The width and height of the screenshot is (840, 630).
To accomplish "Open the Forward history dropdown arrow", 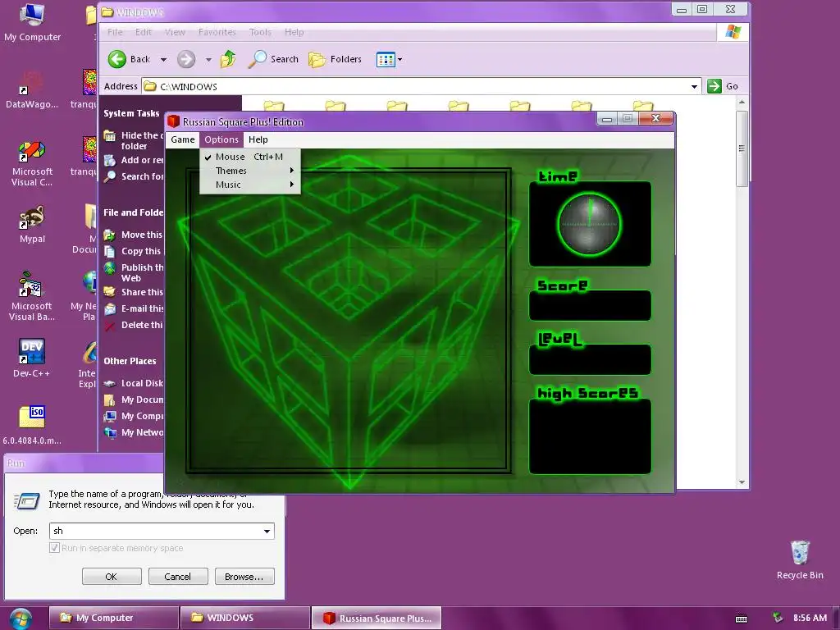I will pos(208,59).
